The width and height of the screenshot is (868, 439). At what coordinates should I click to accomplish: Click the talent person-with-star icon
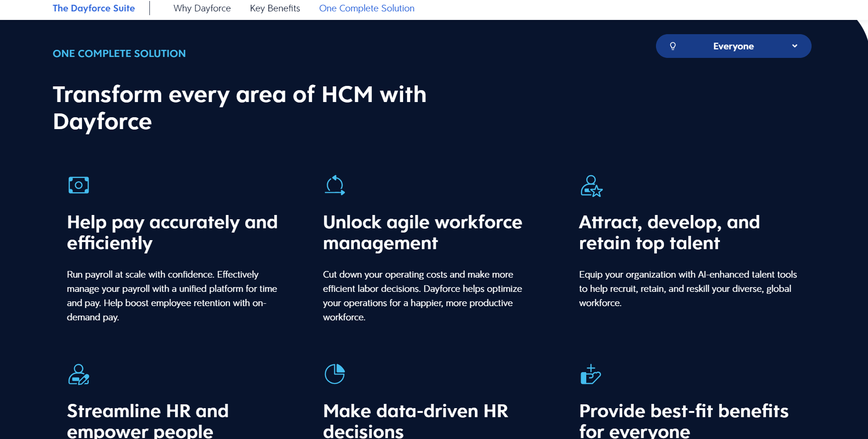591,186
